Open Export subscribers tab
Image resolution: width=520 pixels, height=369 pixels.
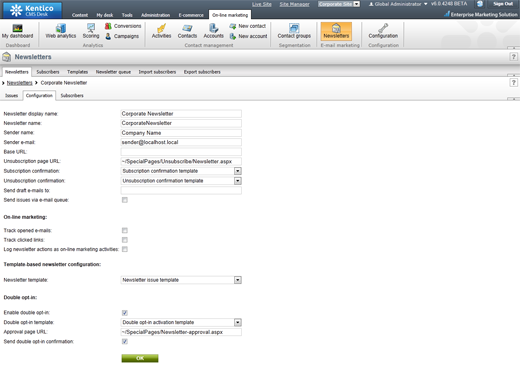point(202,72)
